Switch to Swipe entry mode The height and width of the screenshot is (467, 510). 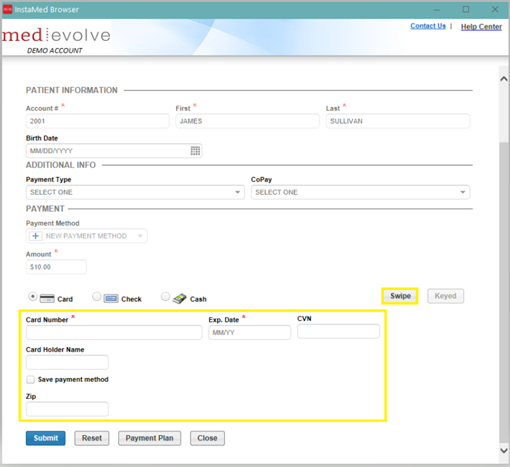coord(400,296)
